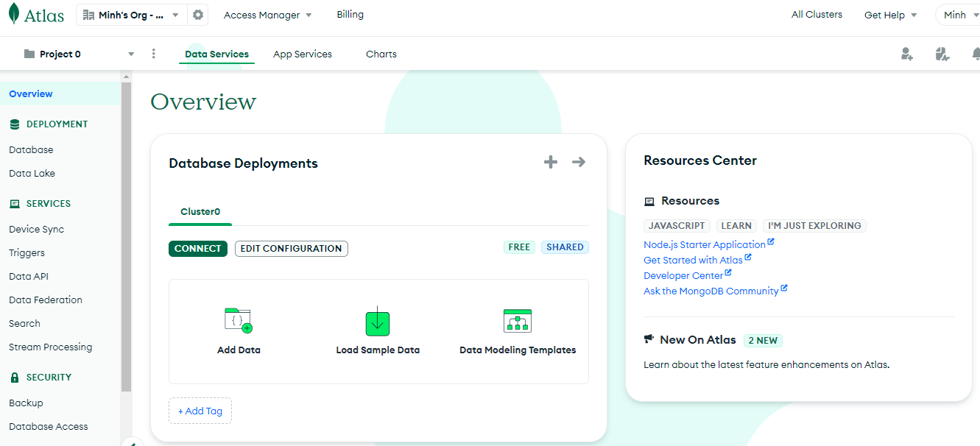Click the + Add Tag button
Image resolution: width=980 pixels, height=446 pixels.
coord(200,411)
